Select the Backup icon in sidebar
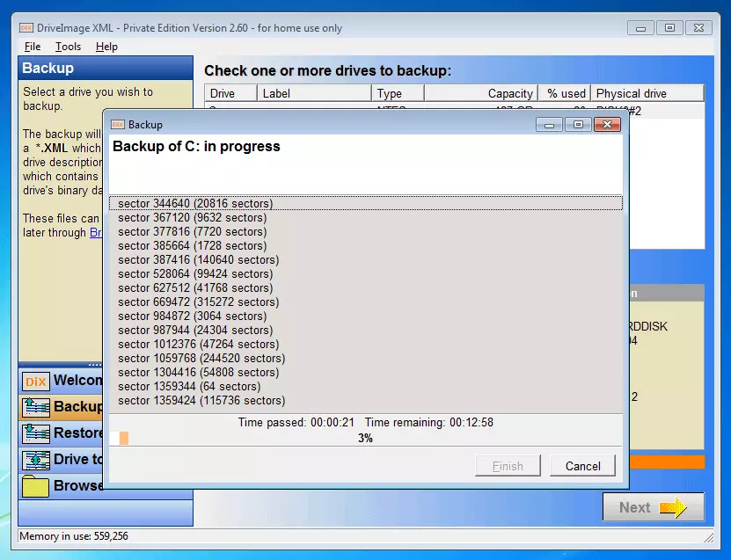This screenshot has width=731, height=560. 36,406
